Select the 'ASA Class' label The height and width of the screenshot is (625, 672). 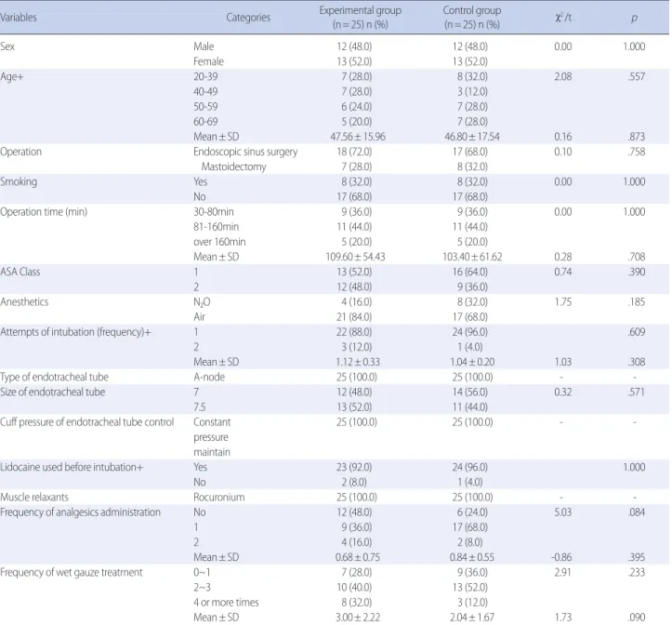20,272
